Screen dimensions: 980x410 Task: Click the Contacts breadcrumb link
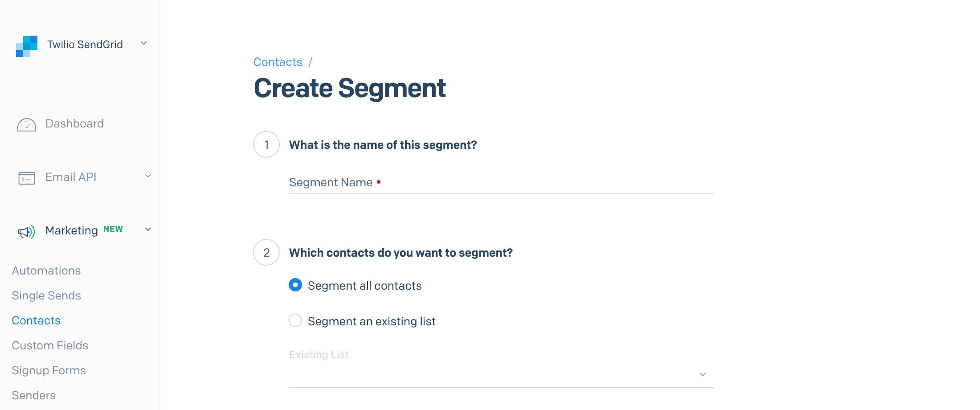click(278, 62)
